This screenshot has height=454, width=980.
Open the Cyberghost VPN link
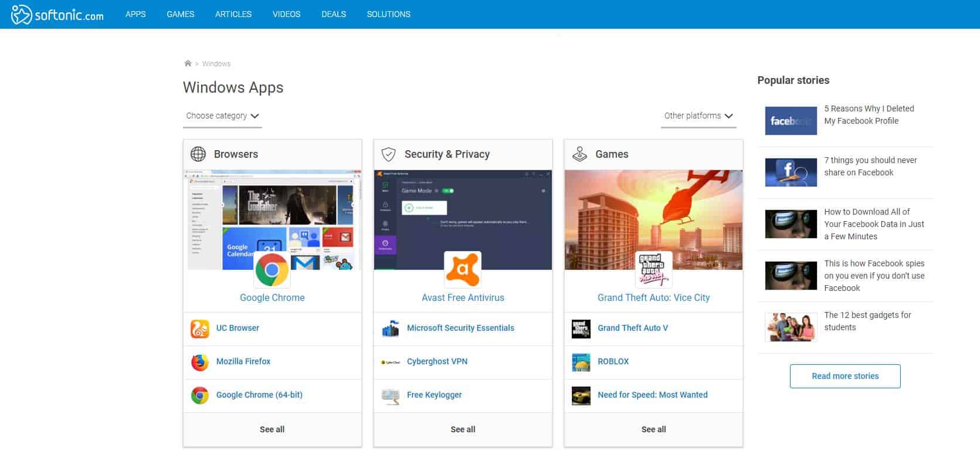(437, 361)
